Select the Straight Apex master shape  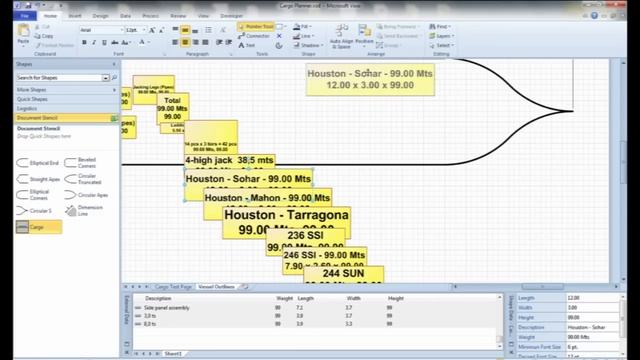point(38,179)
